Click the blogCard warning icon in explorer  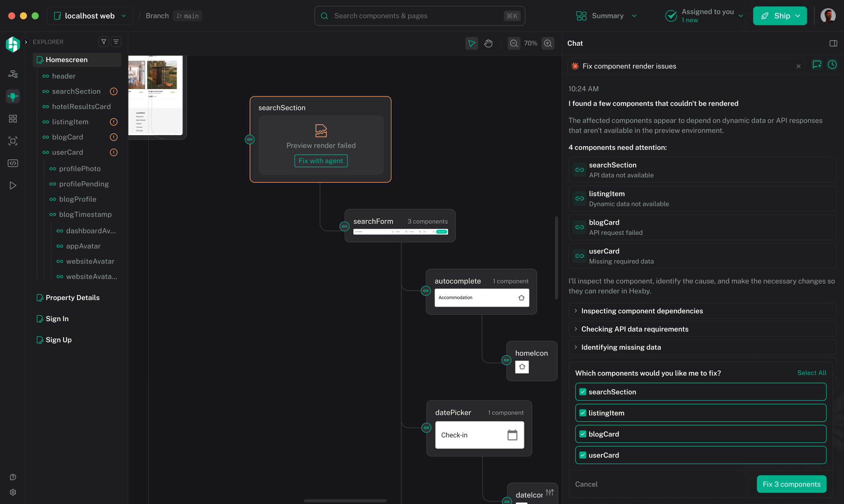[114, 137]
